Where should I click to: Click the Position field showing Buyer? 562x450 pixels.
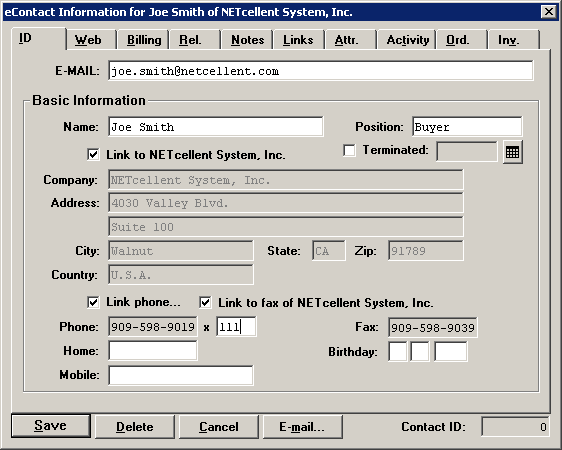click(467, 127)
